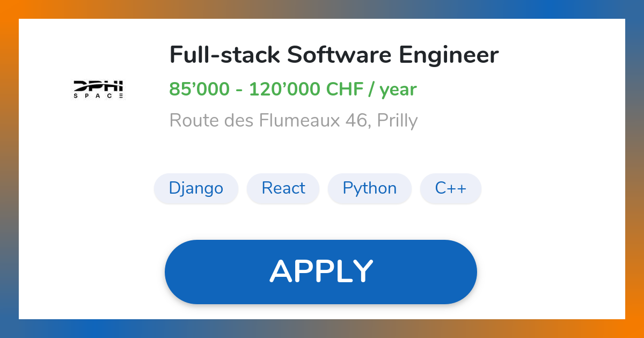This screenshot has height=338, width=644.
Task: Click the salary range text
Action: tap(292, 89)
